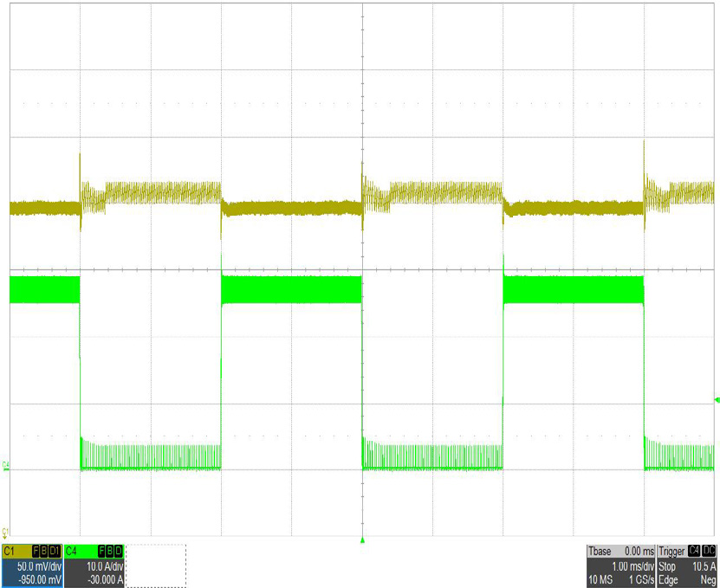720x588 pixels.
Task: Click the empty dashed descriptor slot
Action: [x=157, y=566]
